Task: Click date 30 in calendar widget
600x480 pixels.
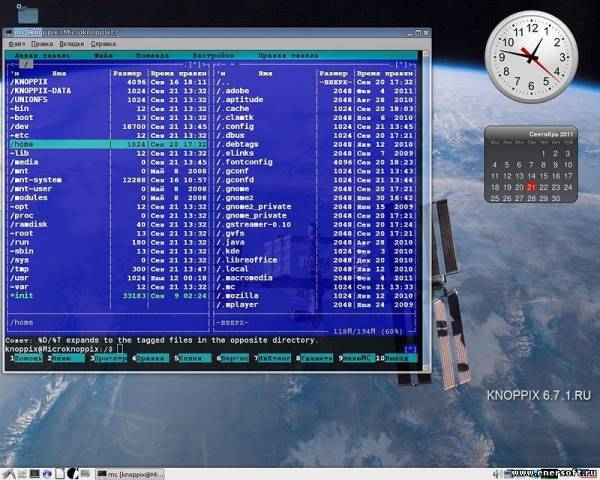Action: [556, 198]
